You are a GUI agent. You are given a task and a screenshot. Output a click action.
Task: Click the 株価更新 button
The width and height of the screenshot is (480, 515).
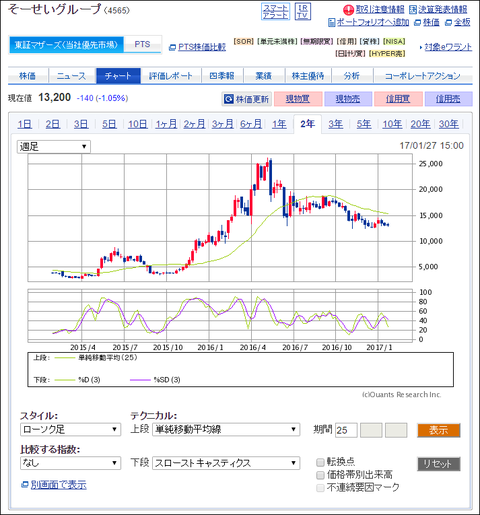click(x=247, y=99)
